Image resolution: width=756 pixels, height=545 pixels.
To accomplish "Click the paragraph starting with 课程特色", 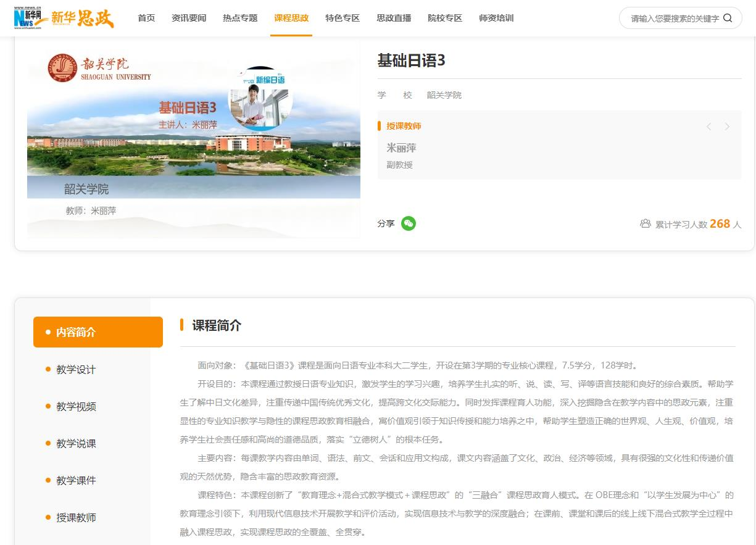I will coord(457,514).
